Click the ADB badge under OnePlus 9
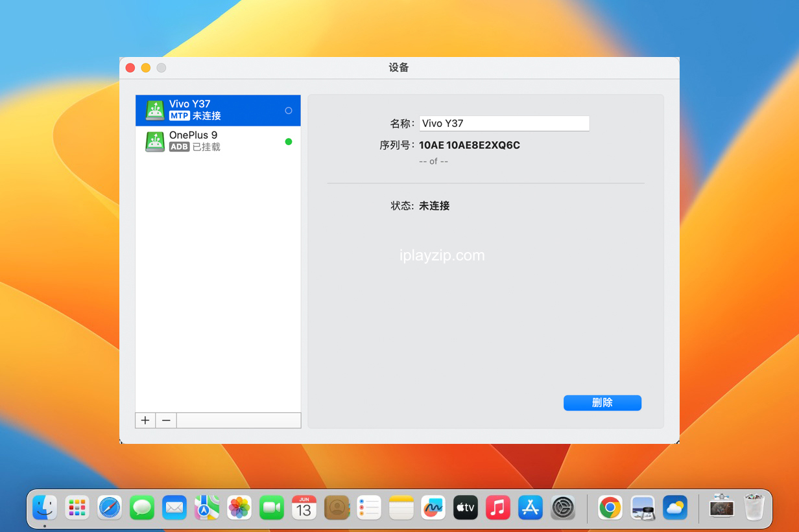Image resolution: width=799 pixels, height=532 pixels. click(179, 147)
